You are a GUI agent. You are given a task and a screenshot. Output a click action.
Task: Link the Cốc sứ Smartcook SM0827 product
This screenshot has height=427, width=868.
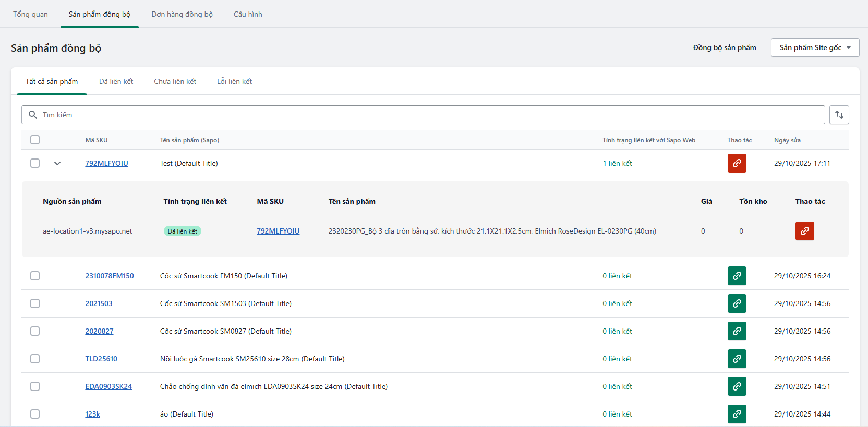pos(737,331)
